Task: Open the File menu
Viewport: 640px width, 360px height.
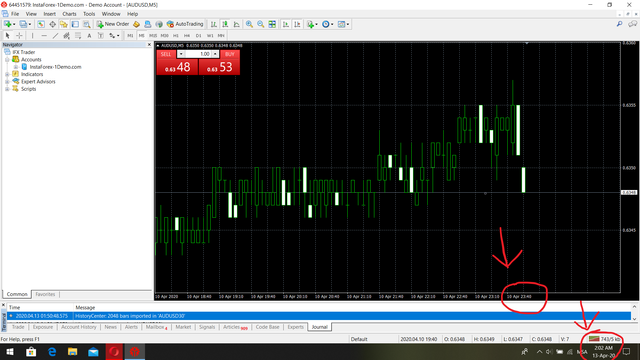Action: (x=15, y=14)
